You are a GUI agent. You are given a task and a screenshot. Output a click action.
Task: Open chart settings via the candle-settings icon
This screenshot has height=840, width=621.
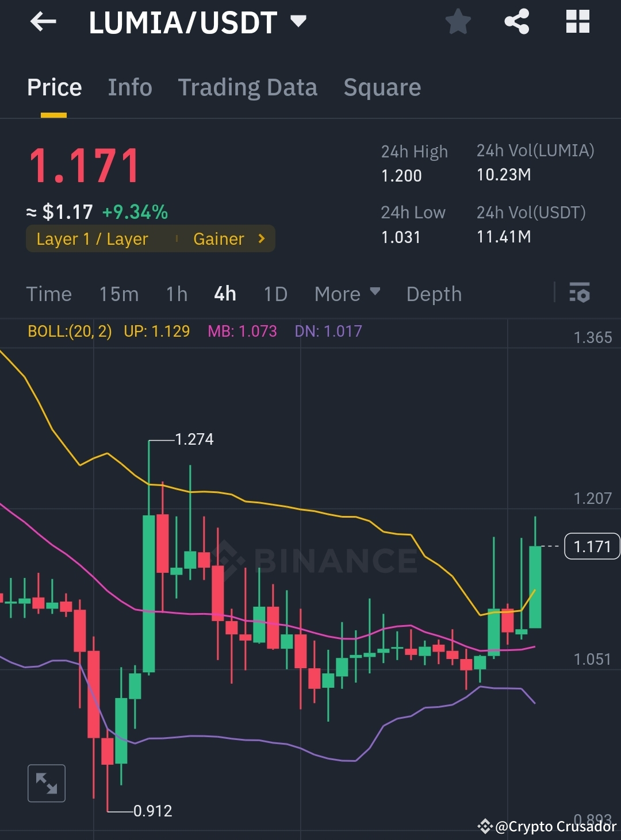[581, 294]
